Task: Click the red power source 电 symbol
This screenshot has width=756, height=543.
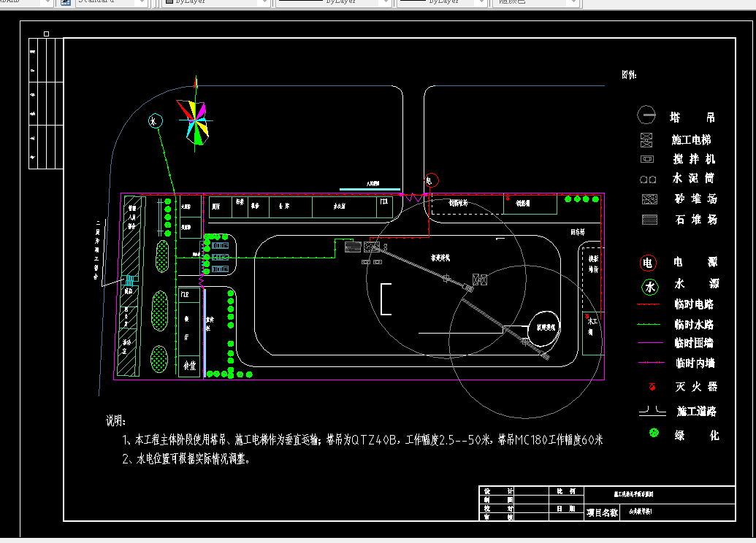Action: point(647,262)
